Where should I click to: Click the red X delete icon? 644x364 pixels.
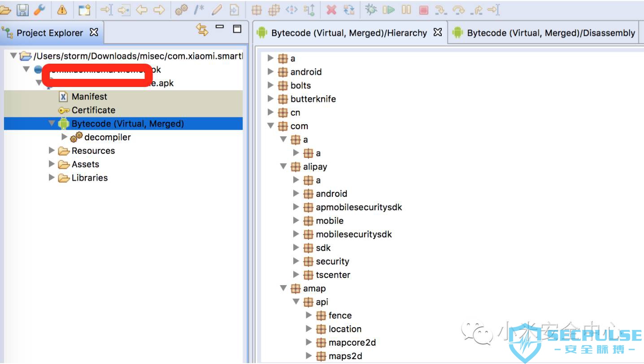coord(331,9)
